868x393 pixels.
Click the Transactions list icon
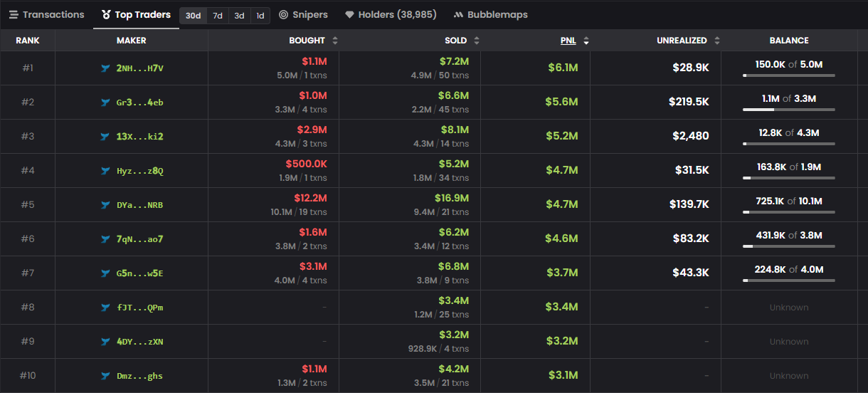pos(14,14)
